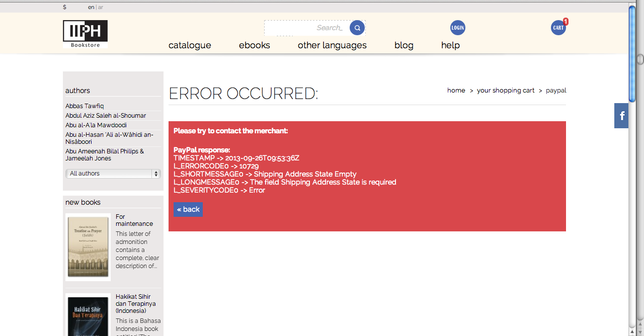Image resolution: width=644 pixels, height=336 pixels.
Task: Go to the blog menu item
Action: point(404,45)
